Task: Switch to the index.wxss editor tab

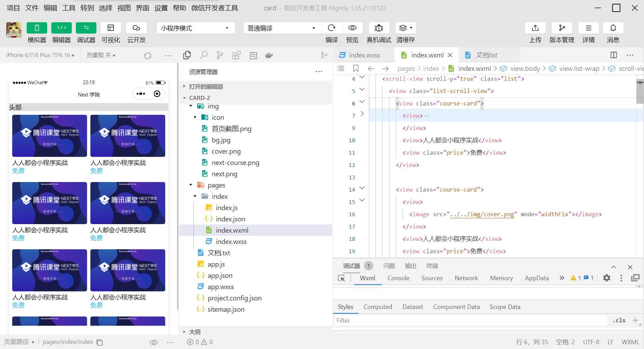Action: coord(364,55)
